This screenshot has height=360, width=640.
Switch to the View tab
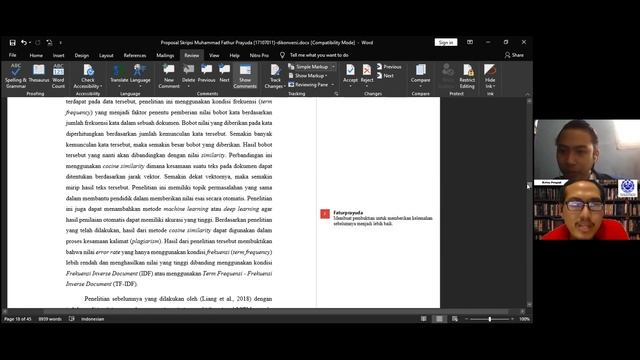pos(214,55)
